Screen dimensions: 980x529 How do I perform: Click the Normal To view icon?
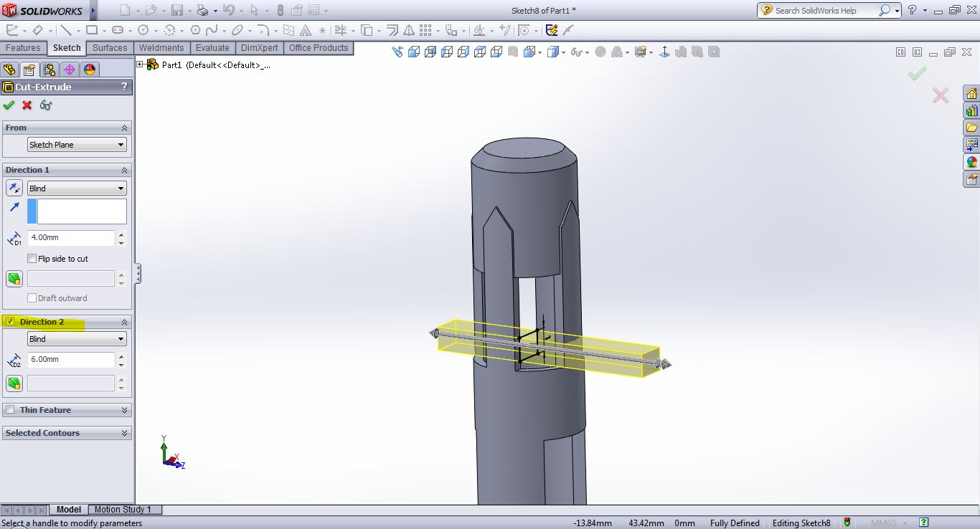(664, 52)
